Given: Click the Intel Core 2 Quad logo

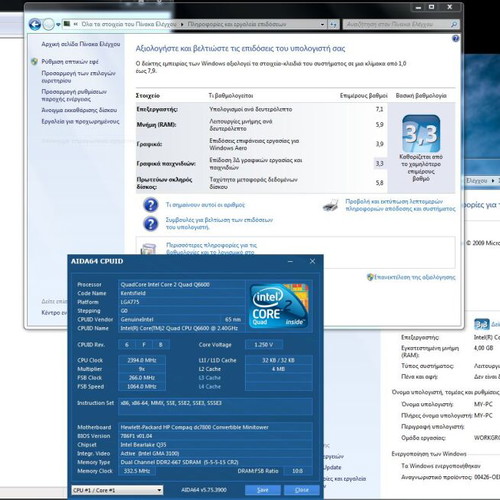Looking at the screenshot, I should pos(279,306).
